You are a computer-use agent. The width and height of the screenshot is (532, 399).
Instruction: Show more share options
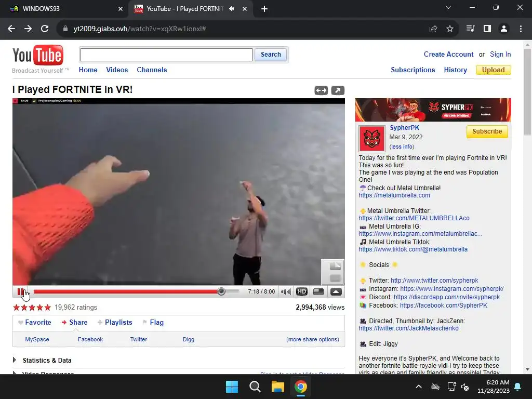tap(312, 339)
